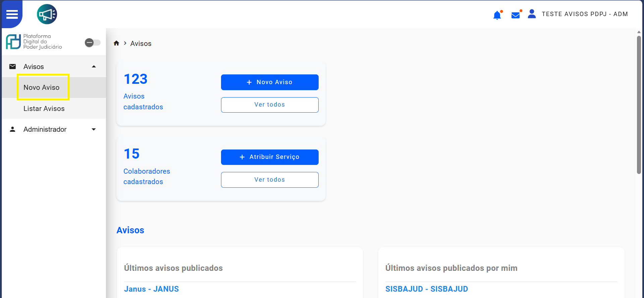Click the user profile icon

click(532, 14)
